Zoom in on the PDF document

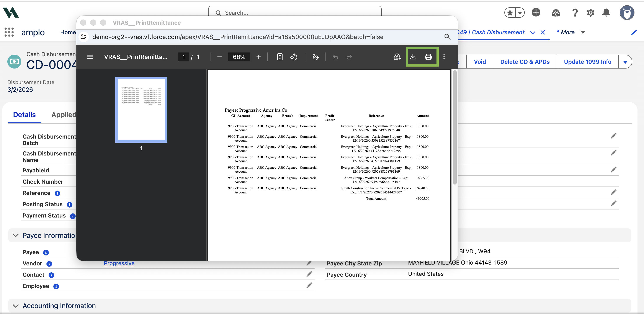click(258, 57)
